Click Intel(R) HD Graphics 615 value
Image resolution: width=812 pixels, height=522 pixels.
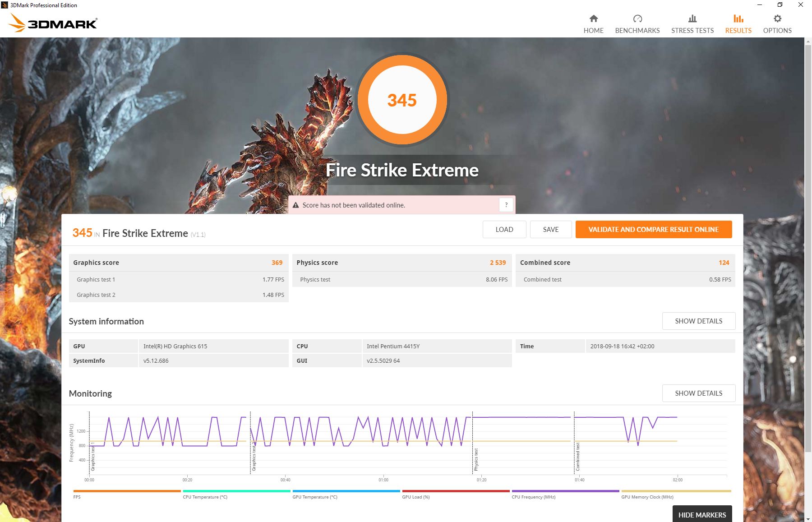point(175,346)
